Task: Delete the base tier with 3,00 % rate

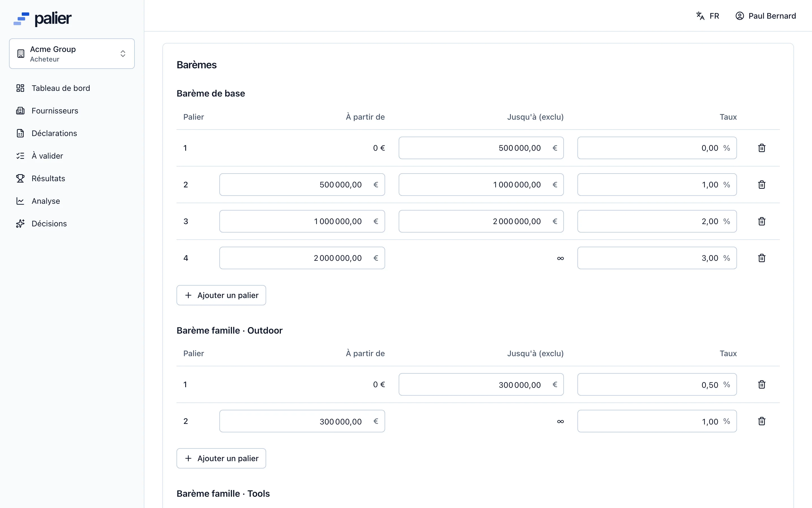Action: click(761, 258)
